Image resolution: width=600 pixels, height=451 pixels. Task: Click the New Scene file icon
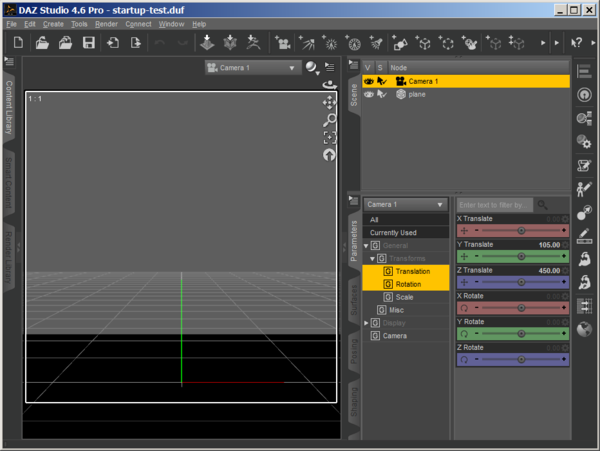tap(18, 43)
